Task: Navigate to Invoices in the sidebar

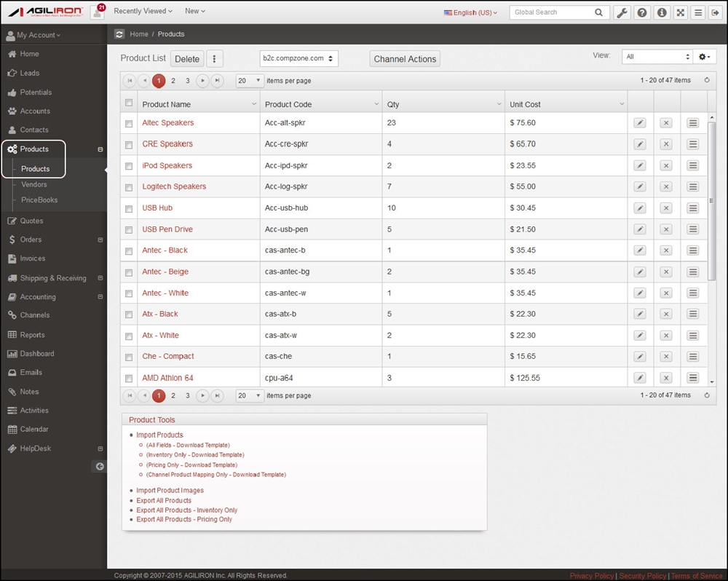Action: click(33, 258)
